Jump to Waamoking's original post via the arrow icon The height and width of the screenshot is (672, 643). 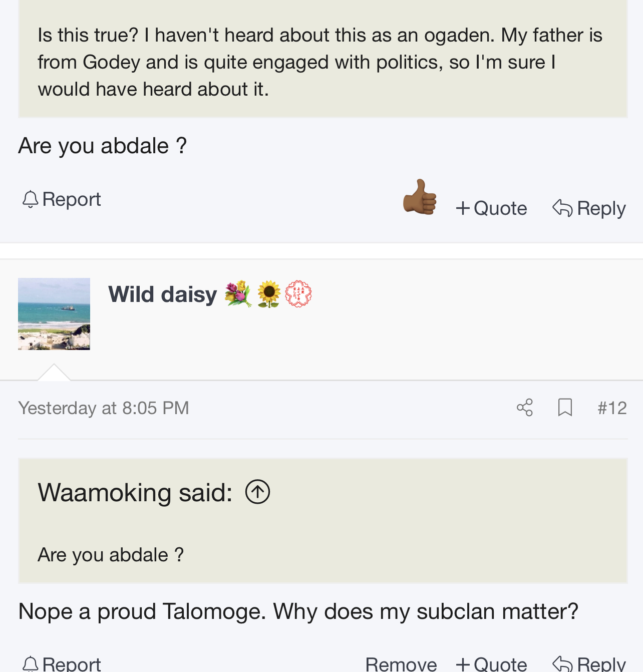[257, 492]
